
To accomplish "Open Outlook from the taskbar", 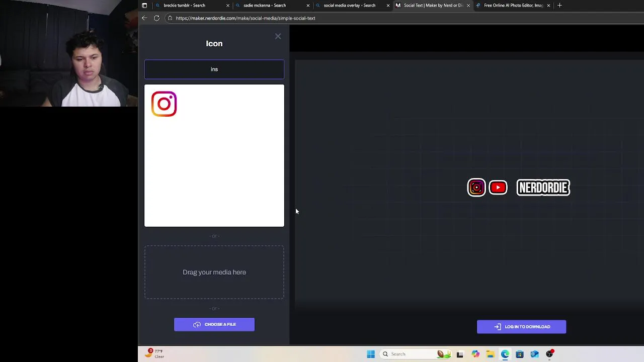I will [534, 354].
